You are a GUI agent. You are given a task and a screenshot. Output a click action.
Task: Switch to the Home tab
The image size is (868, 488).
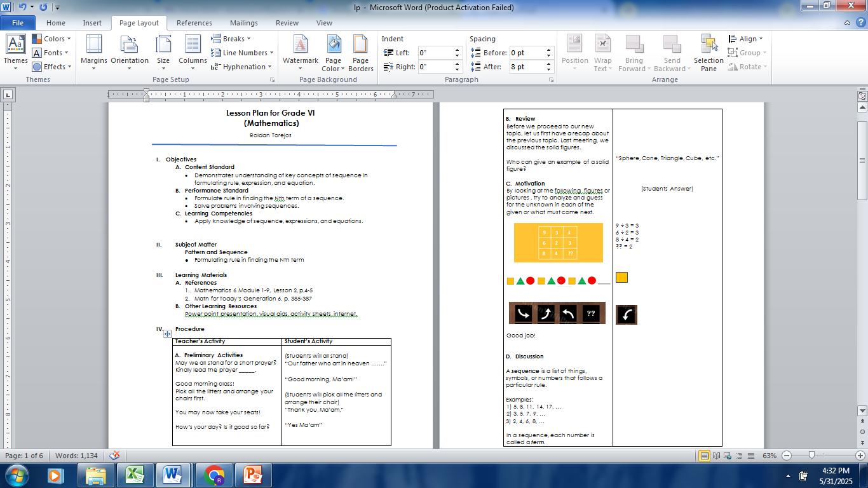[56, 23]
